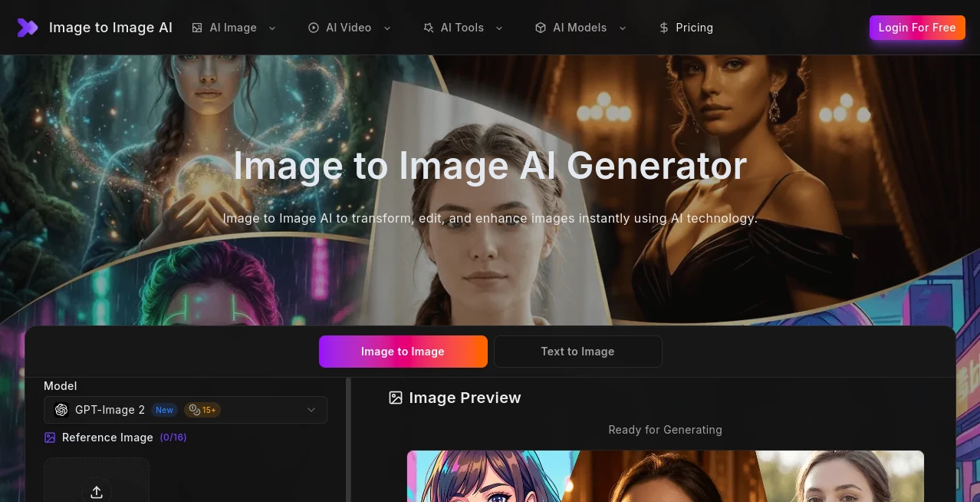Click the upload arrow icon
The height and width of the screenshot is (502, 980).
(x=97, y=492)
